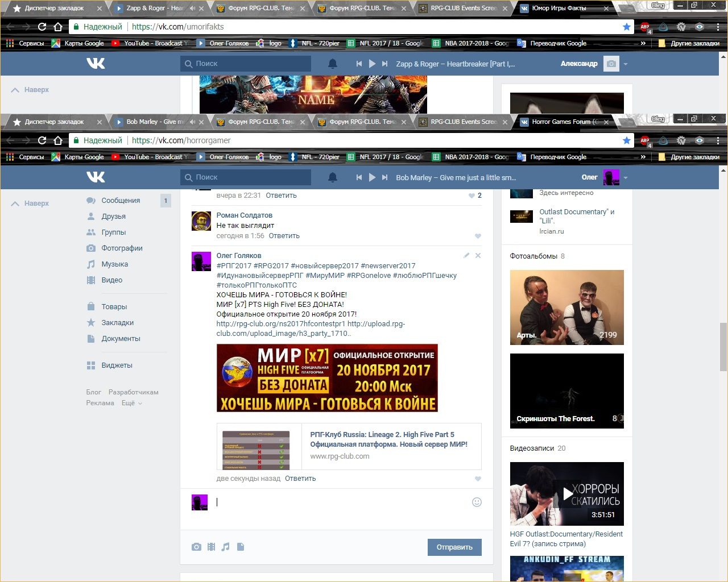Open Арты photo album thumbnail
Screen dimensions: 728x582
pos(566,307)
